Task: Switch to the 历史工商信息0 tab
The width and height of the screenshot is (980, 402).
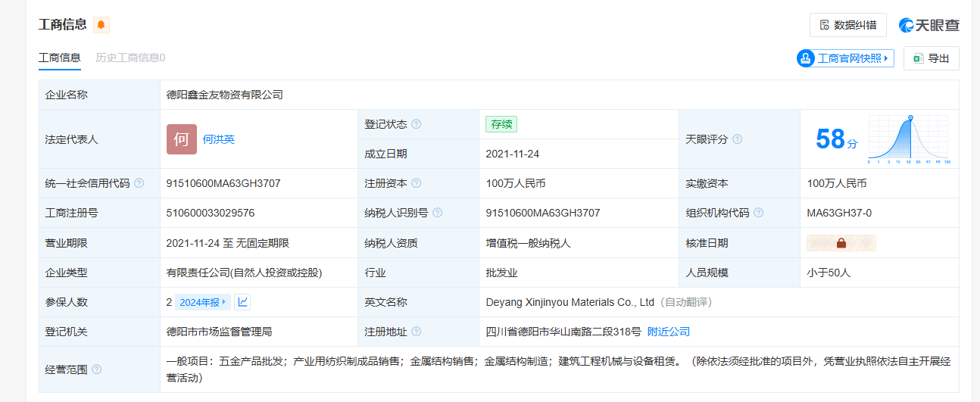Action: click(130, 58)
